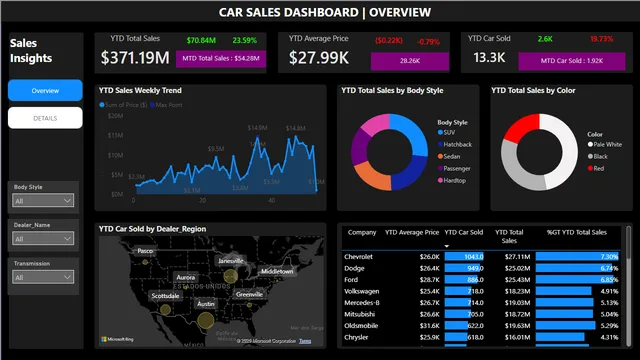
Task: Click the Austin bubble on map
Action: point(206,320)
